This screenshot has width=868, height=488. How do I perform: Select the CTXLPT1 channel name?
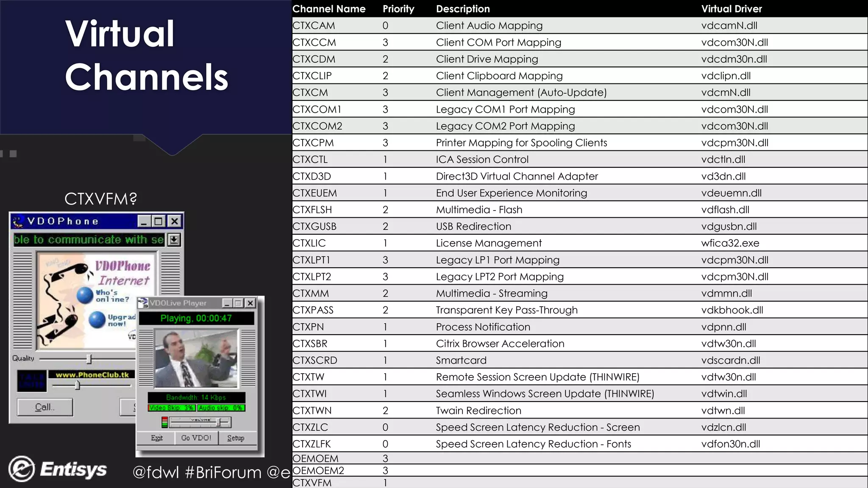click(x=311, y=260)
